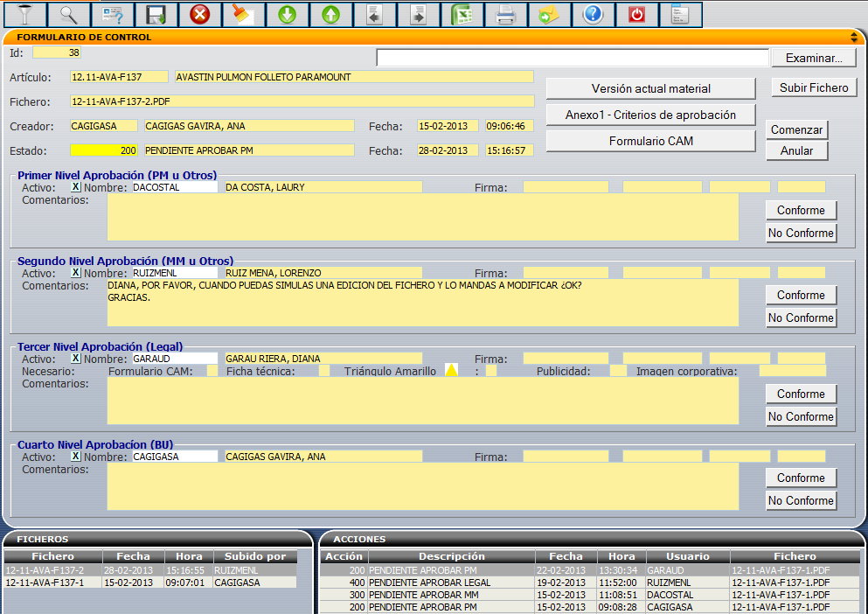Viewport: 868px width, 614px height.
Task: Click the Subir Fichero button
Action: click(814, 88)
